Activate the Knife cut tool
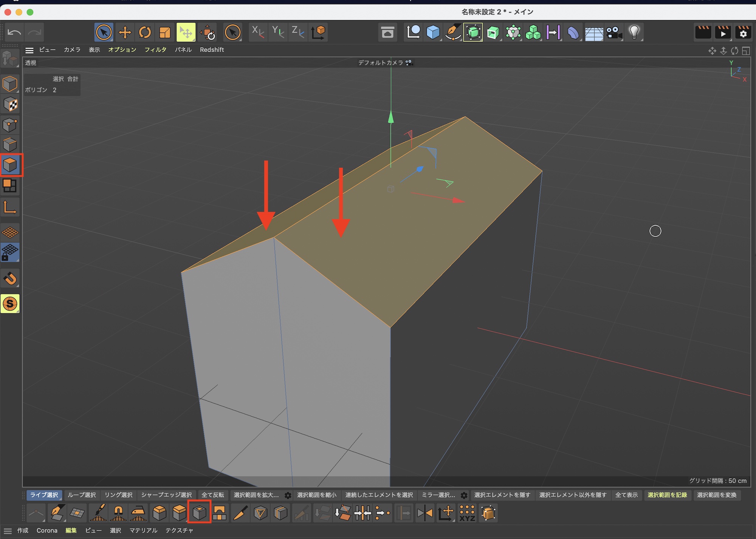This screenshot has width=756, height=539. tap(240, 513)
